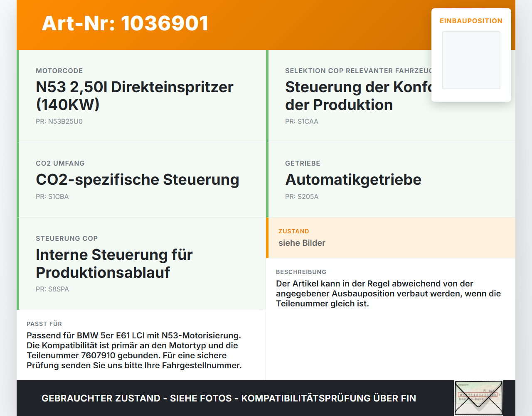Click the Automatikgetriebe getriebe value

(x=353, y=179)
